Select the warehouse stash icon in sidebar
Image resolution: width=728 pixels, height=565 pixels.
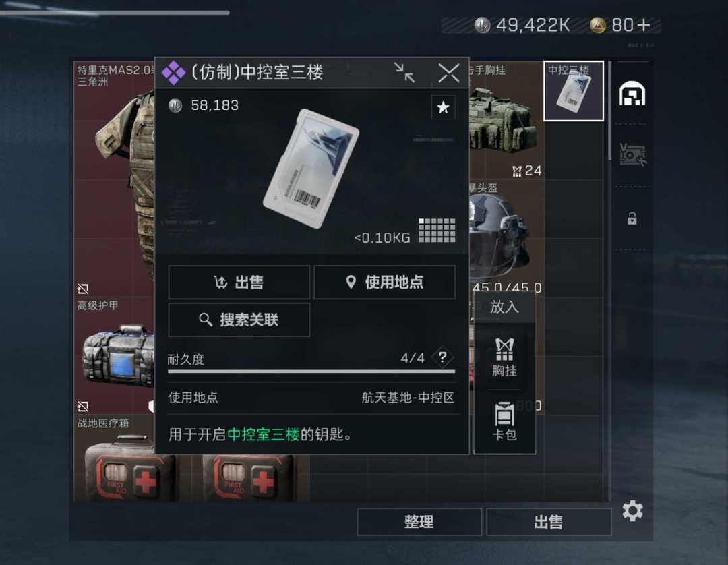[632, 93]
